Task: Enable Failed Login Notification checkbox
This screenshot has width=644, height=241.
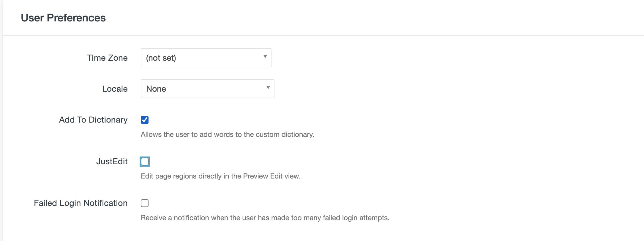Action: point(145,203)
